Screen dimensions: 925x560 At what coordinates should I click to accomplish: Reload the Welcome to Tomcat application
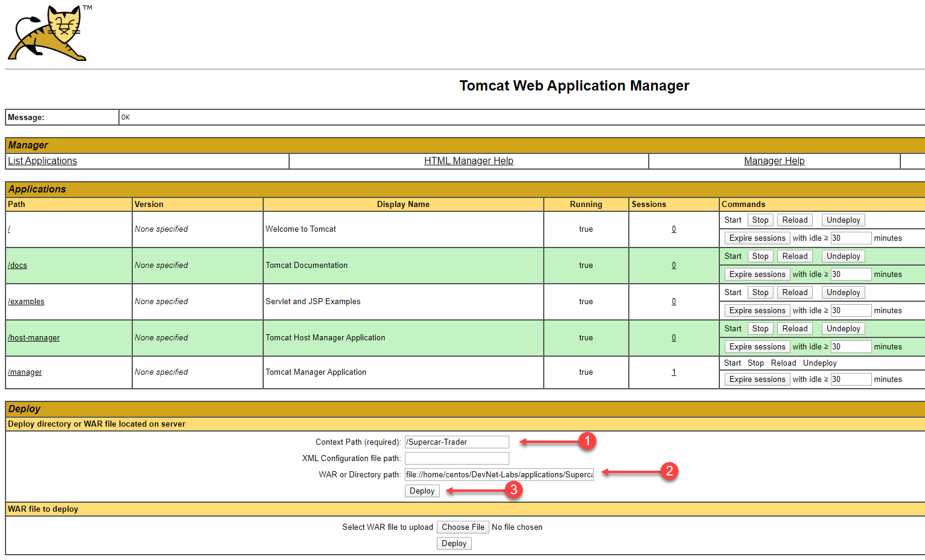coord(795,220)
